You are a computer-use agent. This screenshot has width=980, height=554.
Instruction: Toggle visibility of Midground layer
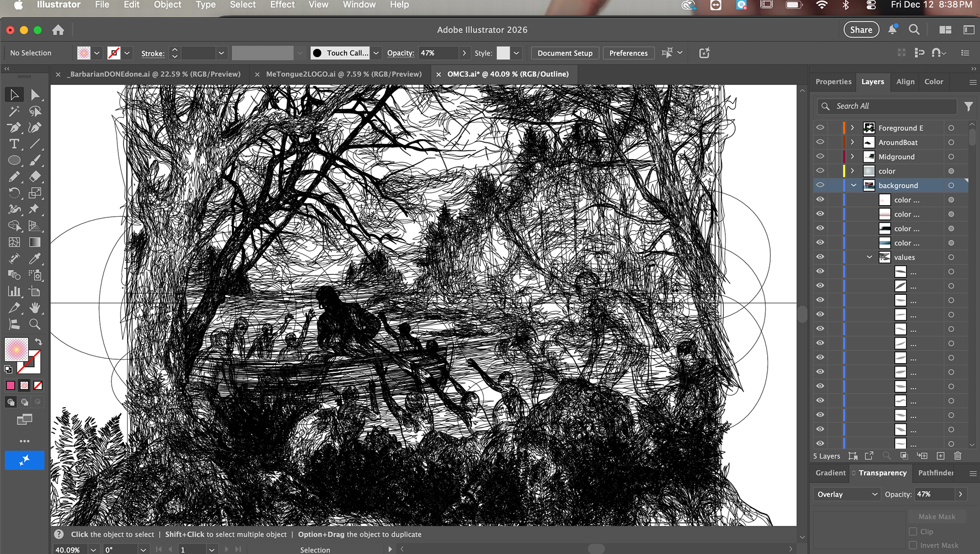coord(820,157)
